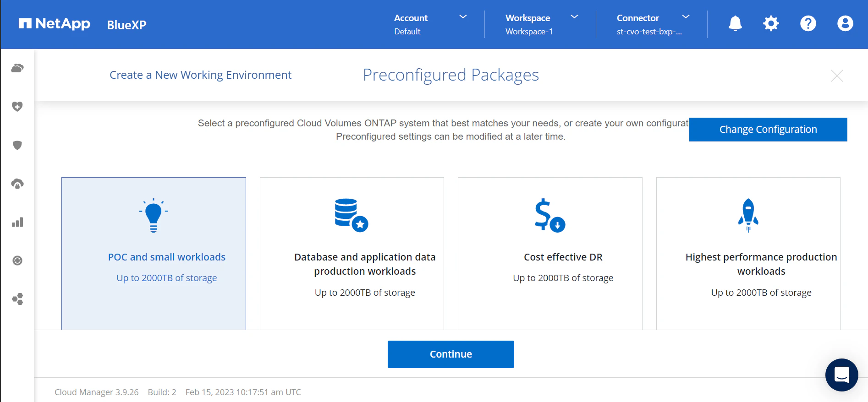Click 'Up to 2000TB of storage' under POC
This screenshot has height=402, width=868.
click(167, 278)
